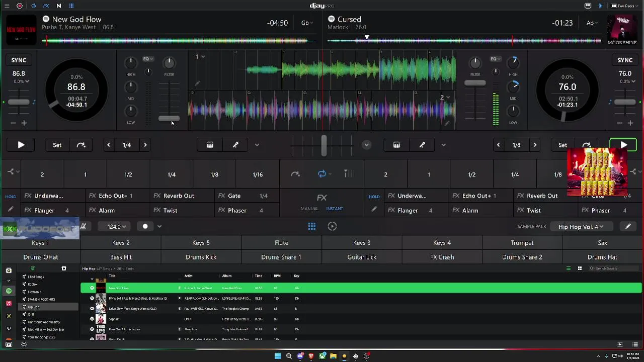Adjust deck 1 volume fader
Screen dimensions: 644x362
pos(169,119)
